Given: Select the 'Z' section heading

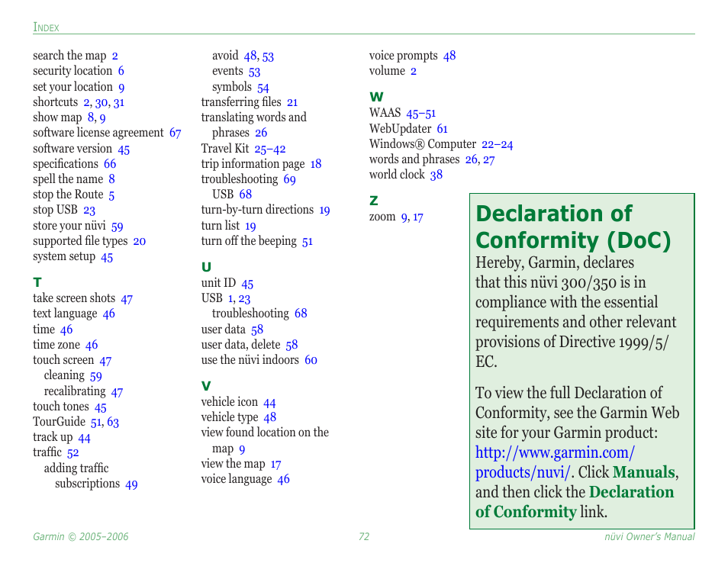Looking at the screenshot, I should click(374, 201).
